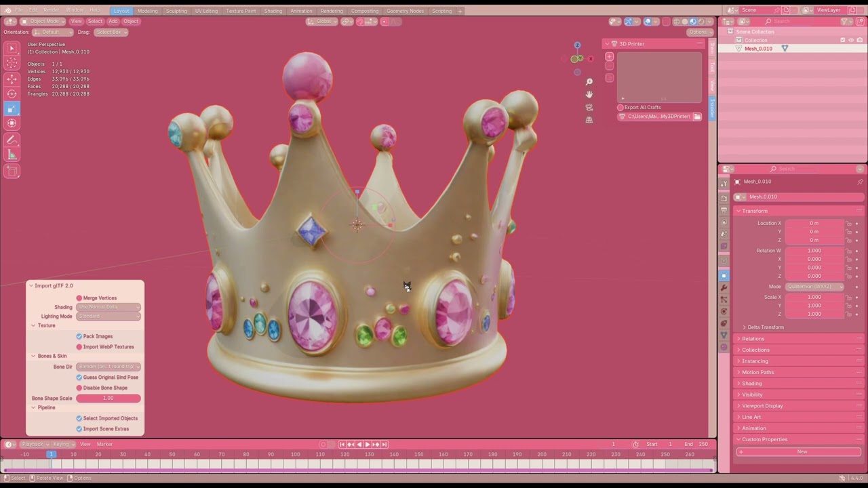Viewport: 868px width, 488px height.
Task: Select Mesh_0.010 in the outliner
Action: click(758, 49)
